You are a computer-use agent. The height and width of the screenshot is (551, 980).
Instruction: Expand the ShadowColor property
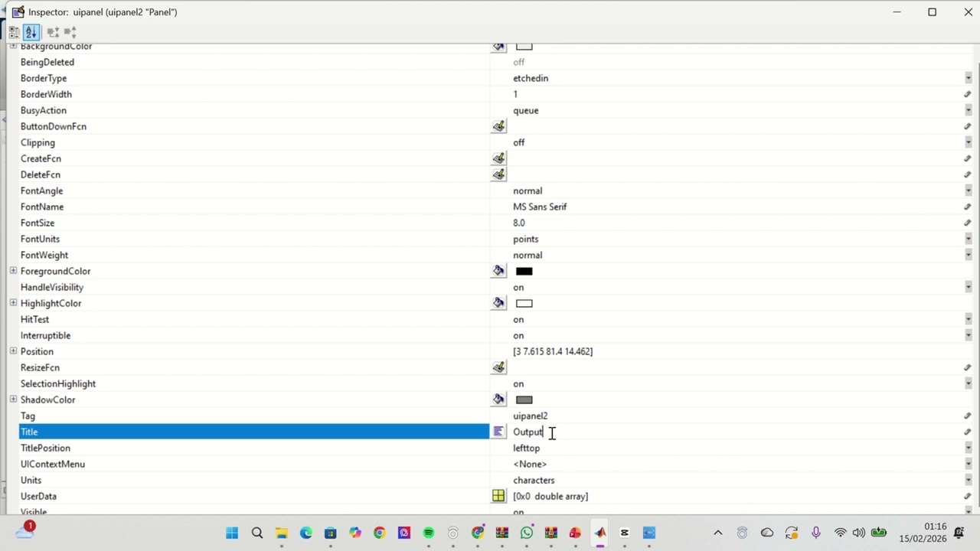(x=13, y=399)
